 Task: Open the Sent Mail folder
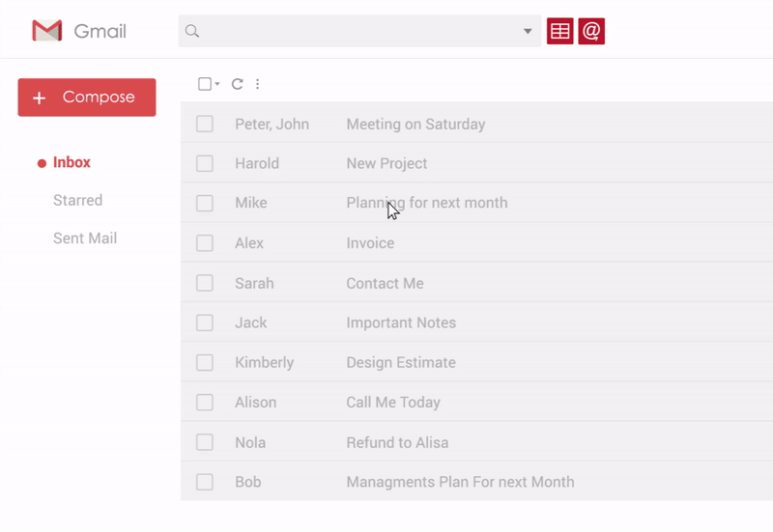(x=85, y=238)
